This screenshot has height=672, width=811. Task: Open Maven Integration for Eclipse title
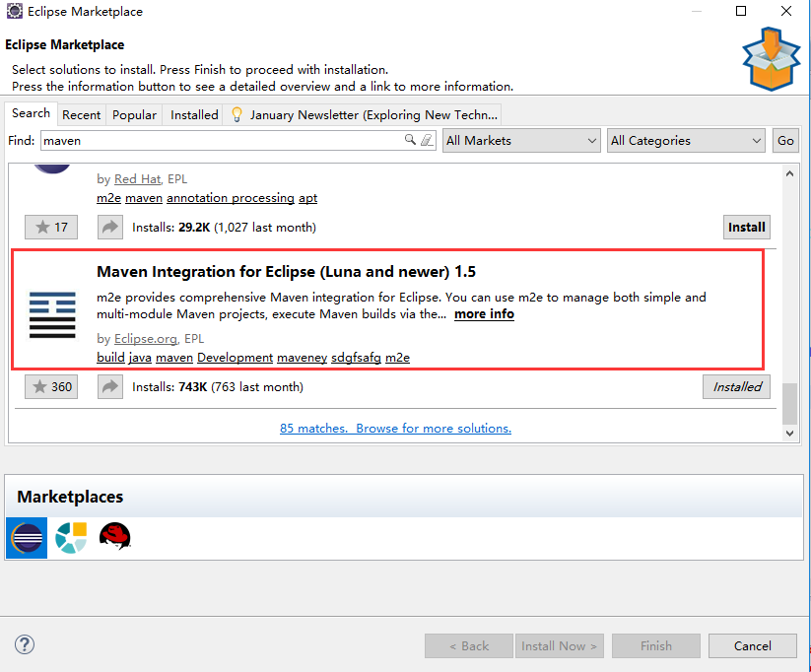(x=286, y=272)
